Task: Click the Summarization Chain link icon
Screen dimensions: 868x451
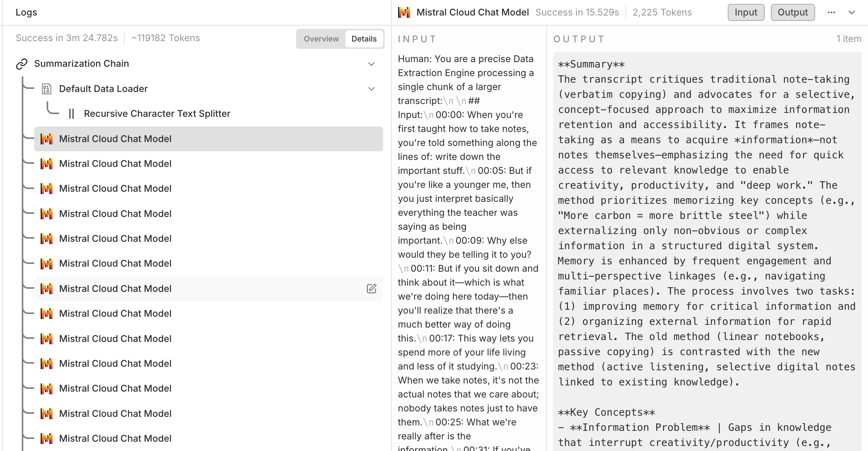Action: coord(22,64)
